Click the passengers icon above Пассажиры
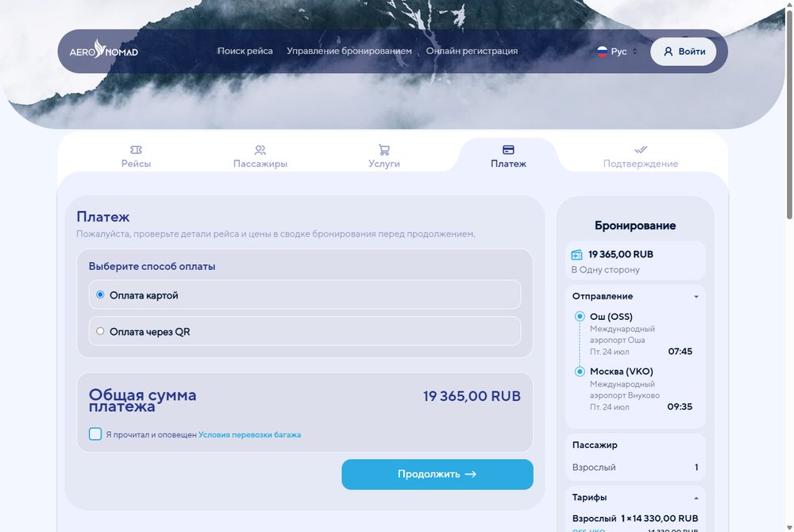Viewport: 794px width, 532px height. 260,149
